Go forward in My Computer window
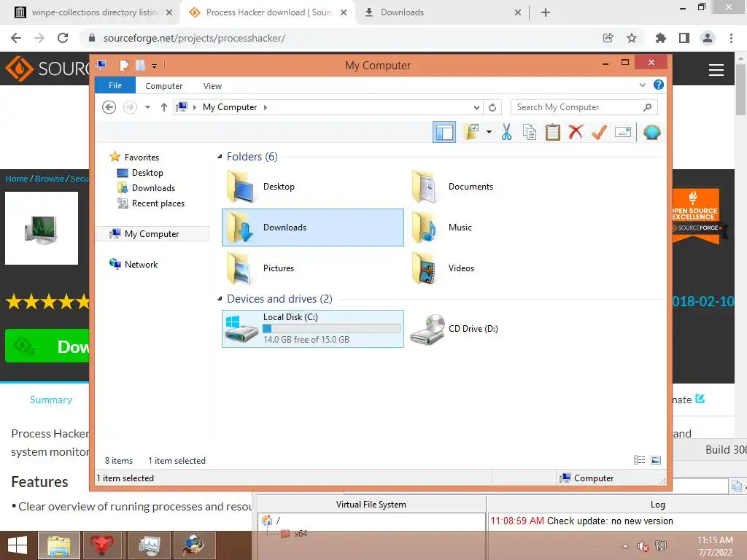Viewport: 747px width, 560px height. (130, 107)
